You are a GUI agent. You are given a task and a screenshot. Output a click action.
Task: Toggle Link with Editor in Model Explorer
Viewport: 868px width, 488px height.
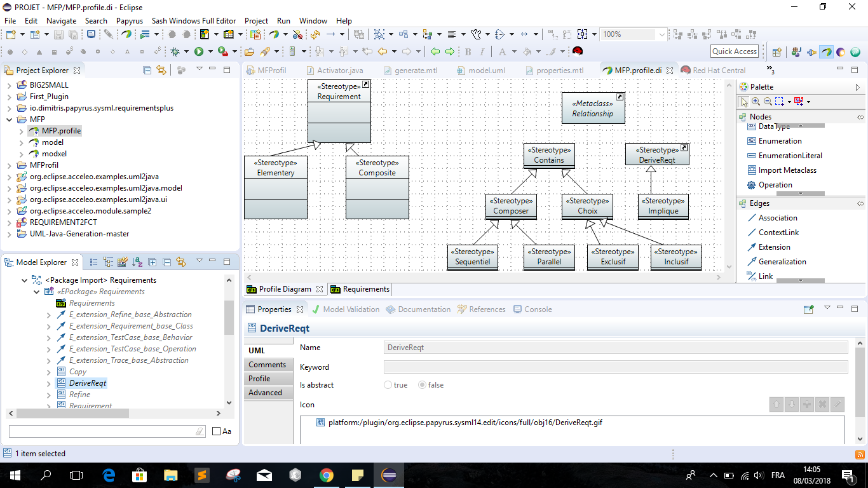(x=181, y=262)
